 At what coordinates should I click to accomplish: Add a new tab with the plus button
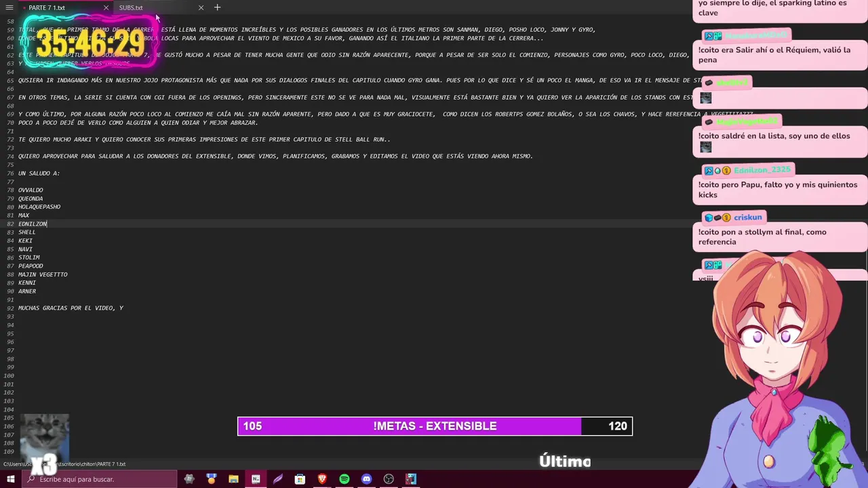tap(217, 7)
